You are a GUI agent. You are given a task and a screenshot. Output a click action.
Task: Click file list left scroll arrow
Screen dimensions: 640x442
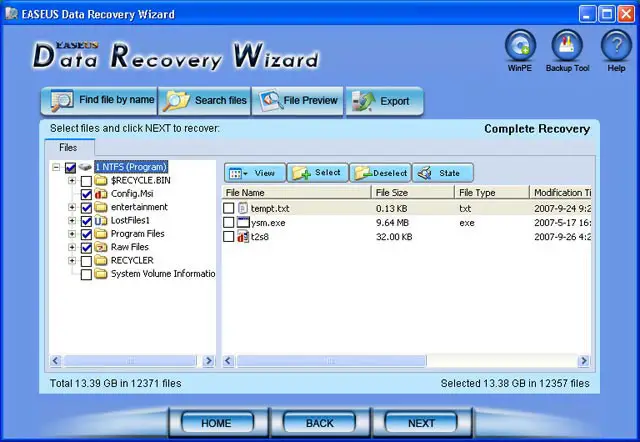coord(229,361)
